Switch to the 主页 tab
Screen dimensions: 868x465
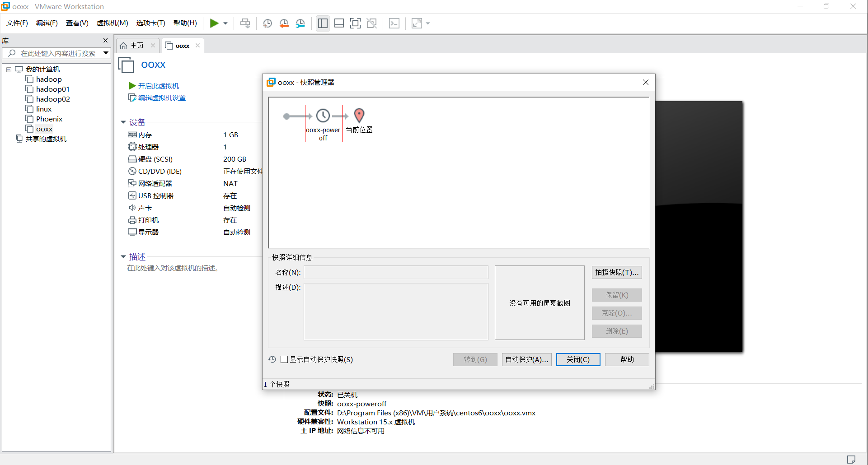click(x=137, y=45)
